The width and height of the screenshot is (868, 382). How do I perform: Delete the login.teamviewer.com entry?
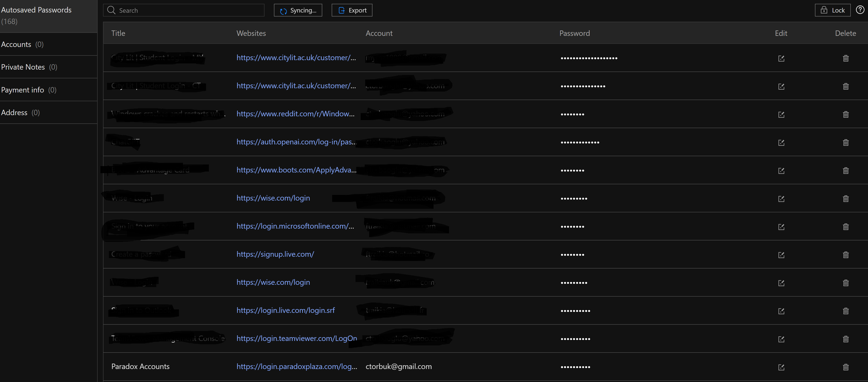coord(845,339)
